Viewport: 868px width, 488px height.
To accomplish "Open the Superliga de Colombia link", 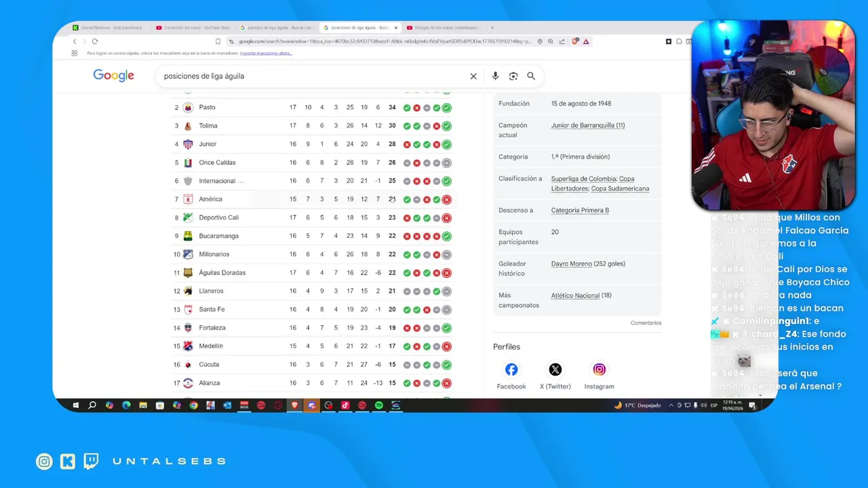I will [583, 179].
